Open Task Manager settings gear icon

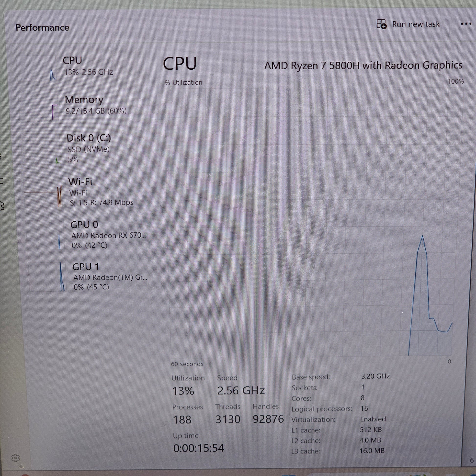point(15,458)
